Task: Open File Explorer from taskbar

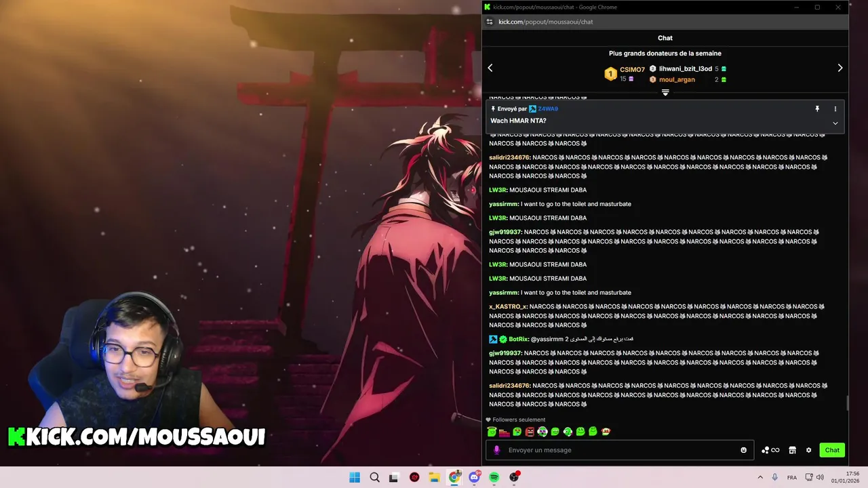Action: pos(434,477)
